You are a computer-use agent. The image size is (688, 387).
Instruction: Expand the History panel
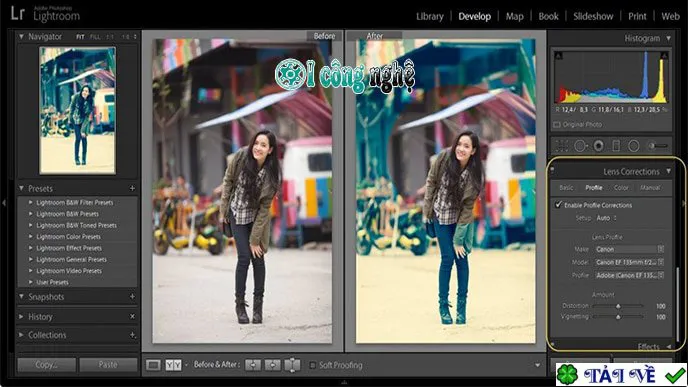pos(21,316)
